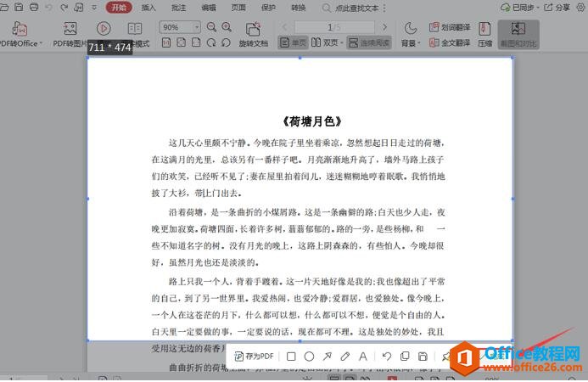Toggle 连续阅读 continuous reading

[369, 42]
